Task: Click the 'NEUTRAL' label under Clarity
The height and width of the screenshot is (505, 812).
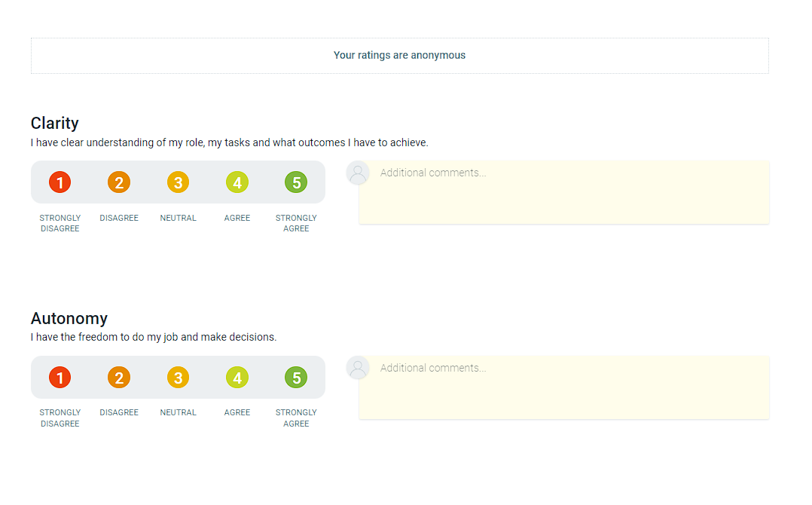Action: [x=178, y=218]
